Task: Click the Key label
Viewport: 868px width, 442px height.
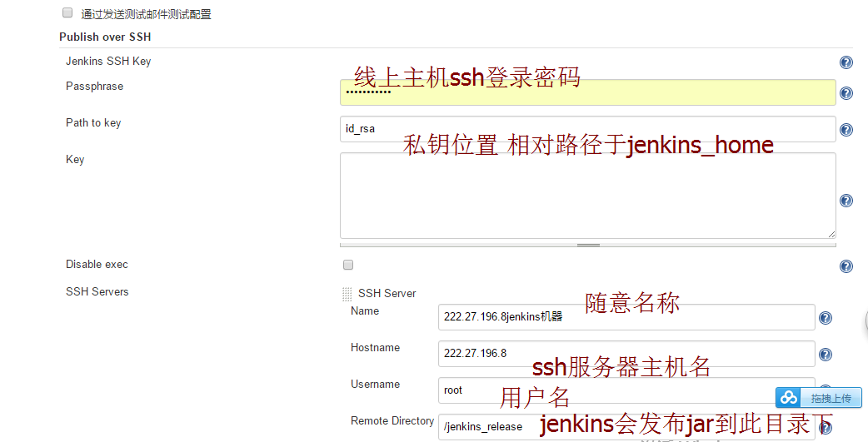Action: tap(75, 159)
